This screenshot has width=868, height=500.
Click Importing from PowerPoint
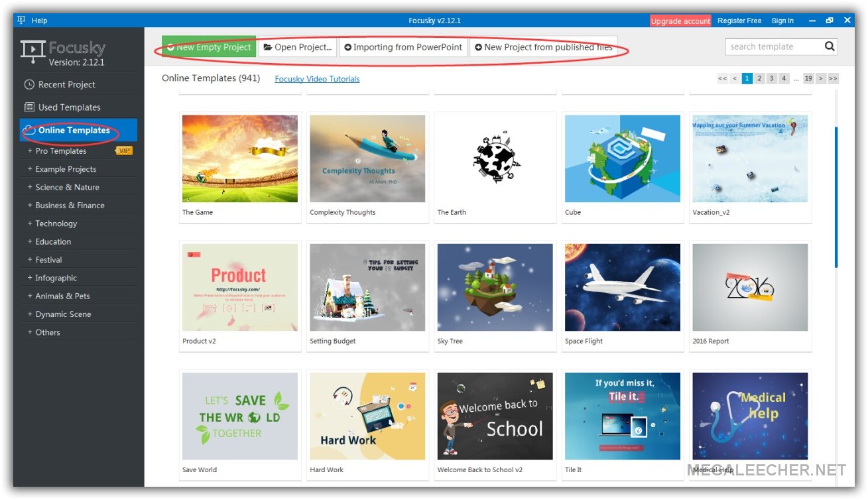click(x=403, y=47)
